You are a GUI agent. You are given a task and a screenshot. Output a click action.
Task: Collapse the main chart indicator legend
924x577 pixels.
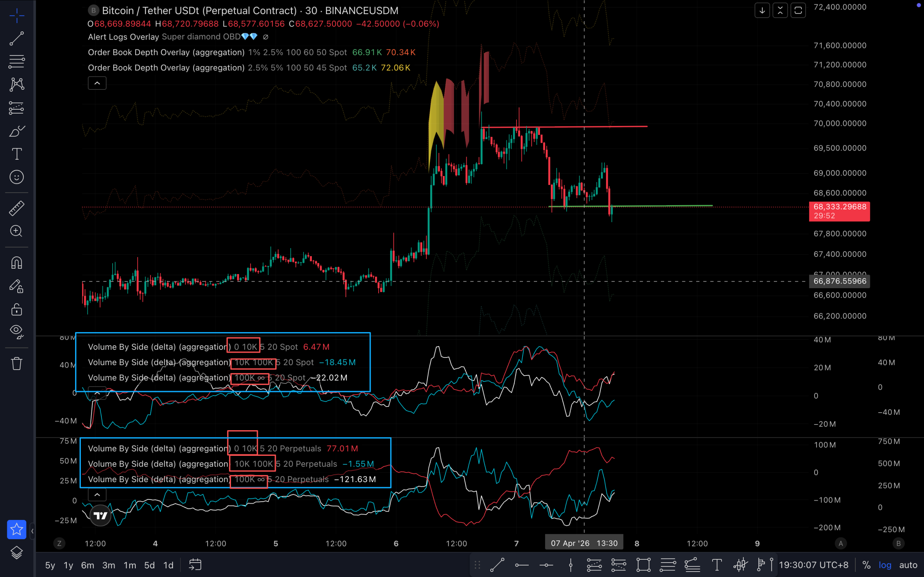97,83
